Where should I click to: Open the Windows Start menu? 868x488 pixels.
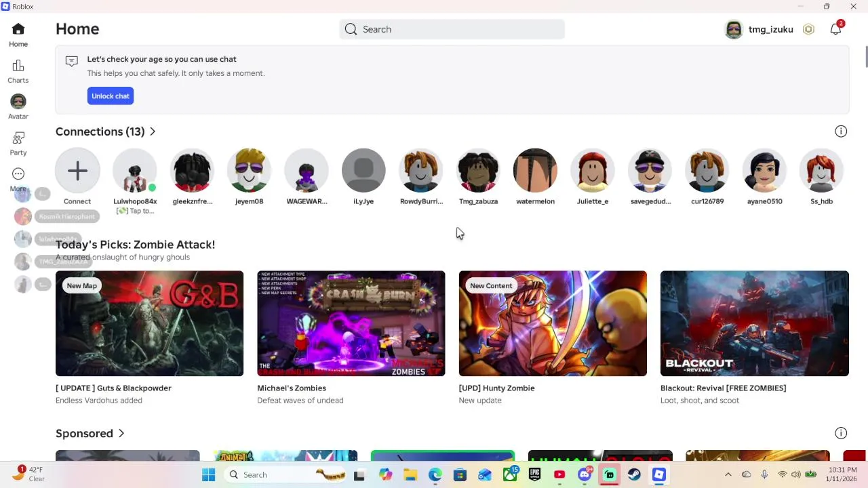point(208,475)
